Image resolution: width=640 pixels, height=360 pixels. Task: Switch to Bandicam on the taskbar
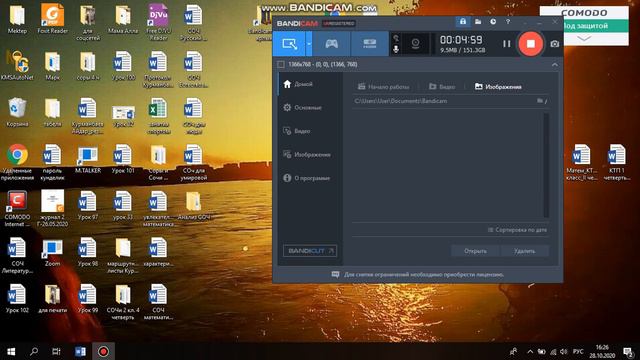pos(103,351)
